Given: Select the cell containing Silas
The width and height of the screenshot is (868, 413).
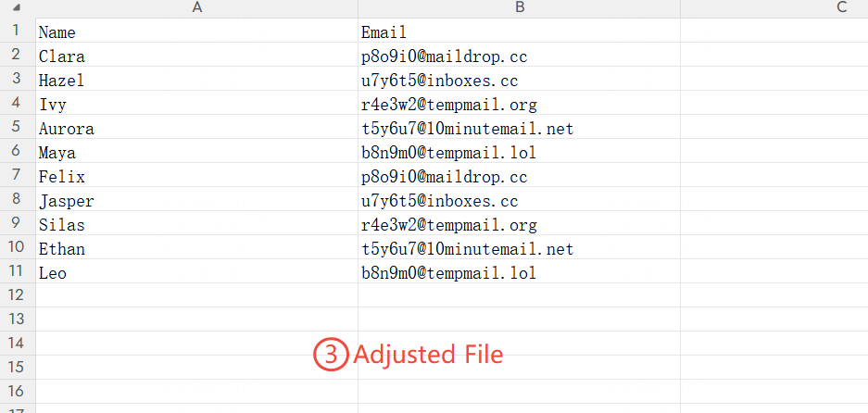Looking at the screenshot, I should pos(196,223).
